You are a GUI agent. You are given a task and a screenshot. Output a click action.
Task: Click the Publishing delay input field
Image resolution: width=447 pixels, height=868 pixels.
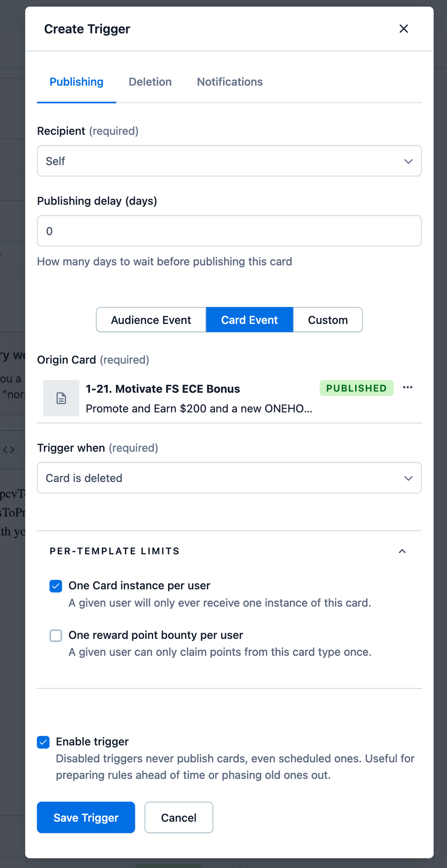coord(229,231)
